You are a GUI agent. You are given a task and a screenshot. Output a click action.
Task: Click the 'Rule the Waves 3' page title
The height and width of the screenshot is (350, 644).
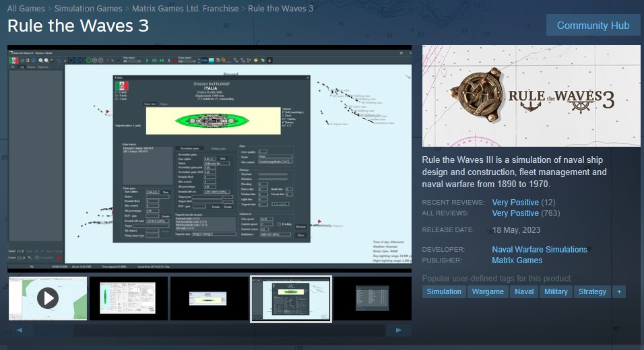pos(78,26)
